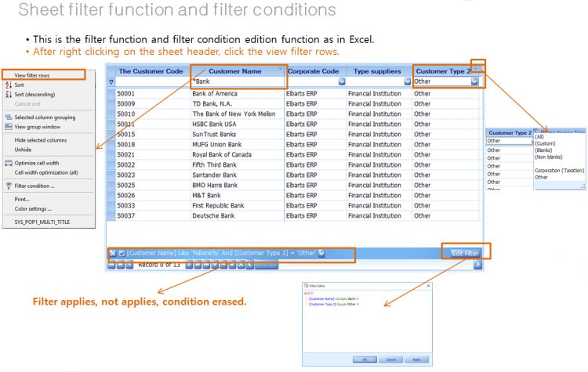Image resolution: width=588 pixels, height=372 pixels.
Task: Click Print... in the context menu
Action: pos(22,199)
